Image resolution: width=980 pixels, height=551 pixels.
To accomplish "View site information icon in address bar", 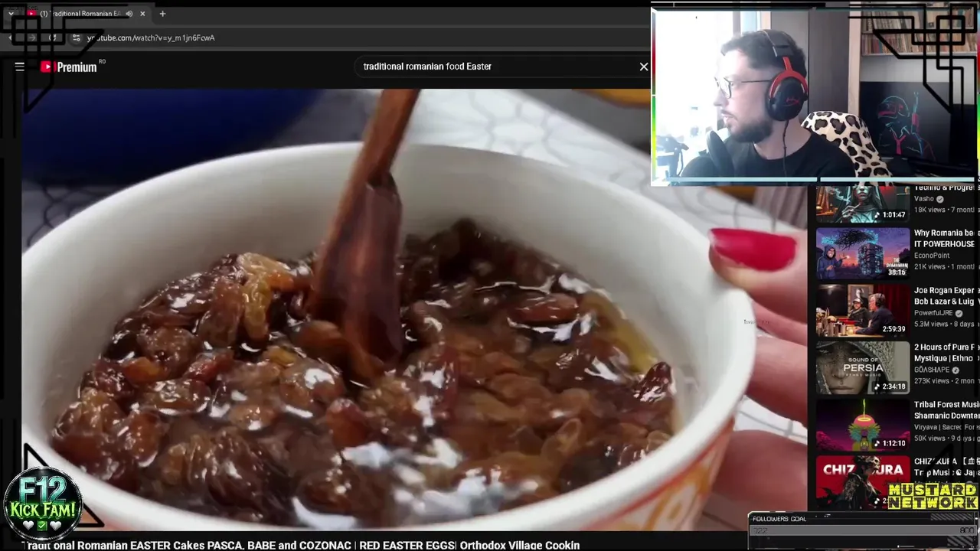I will click(x=76, y=37).
